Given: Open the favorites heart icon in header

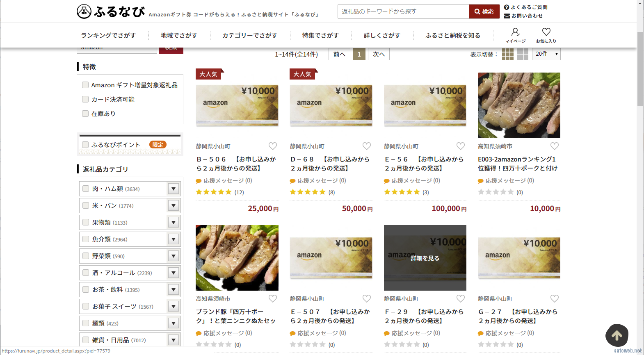Looking at the screenshot, I should (x=546, y=35).
